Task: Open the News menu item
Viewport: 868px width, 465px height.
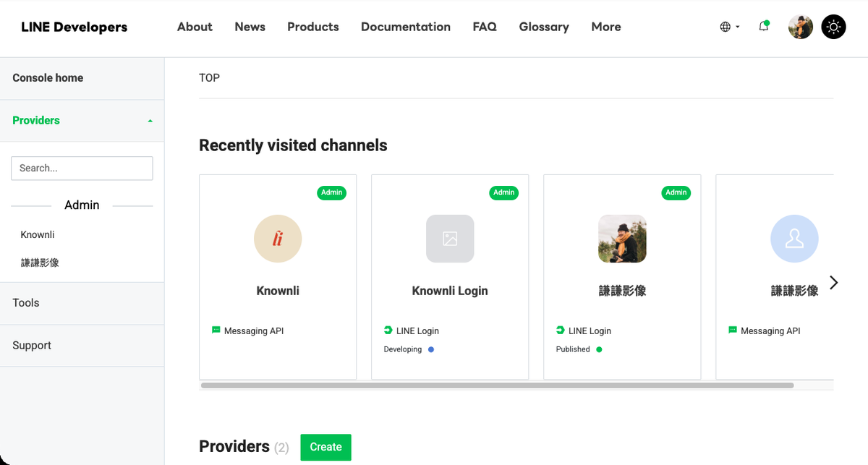Action: pyautogui.click(x=250, y=27)
